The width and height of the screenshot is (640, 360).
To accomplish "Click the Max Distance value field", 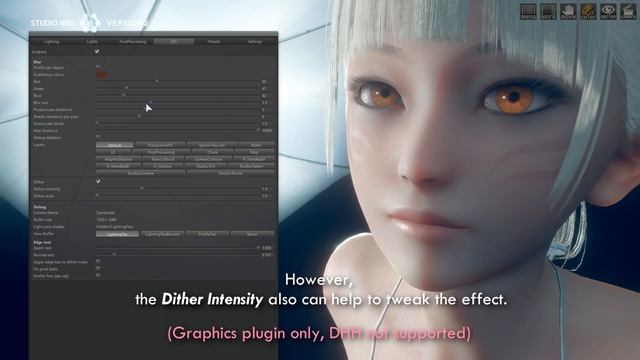I will point(267,131).
